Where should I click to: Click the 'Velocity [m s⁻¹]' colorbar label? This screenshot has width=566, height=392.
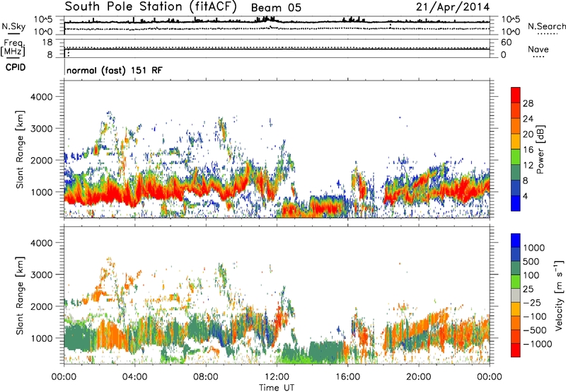click(x=559, y=295)
